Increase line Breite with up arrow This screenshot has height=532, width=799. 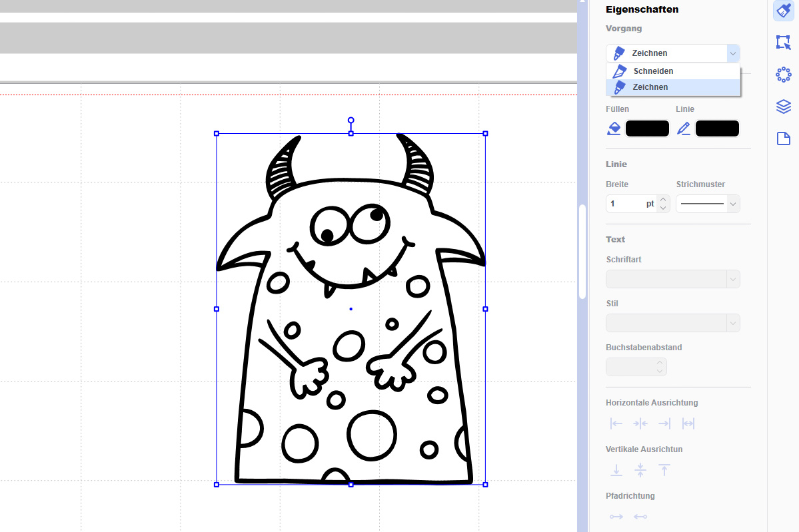tap(662, 199)
